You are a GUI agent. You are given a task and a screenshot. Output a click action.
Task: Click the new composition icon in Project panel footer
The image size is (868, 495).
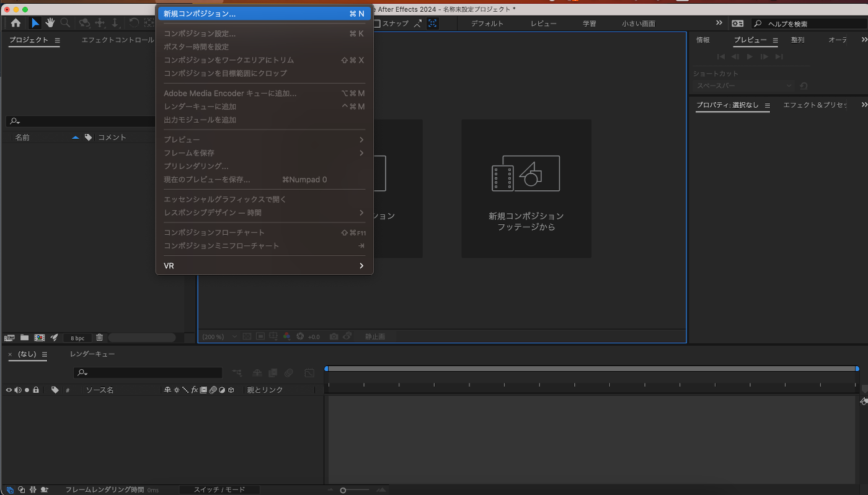point(40,338)
